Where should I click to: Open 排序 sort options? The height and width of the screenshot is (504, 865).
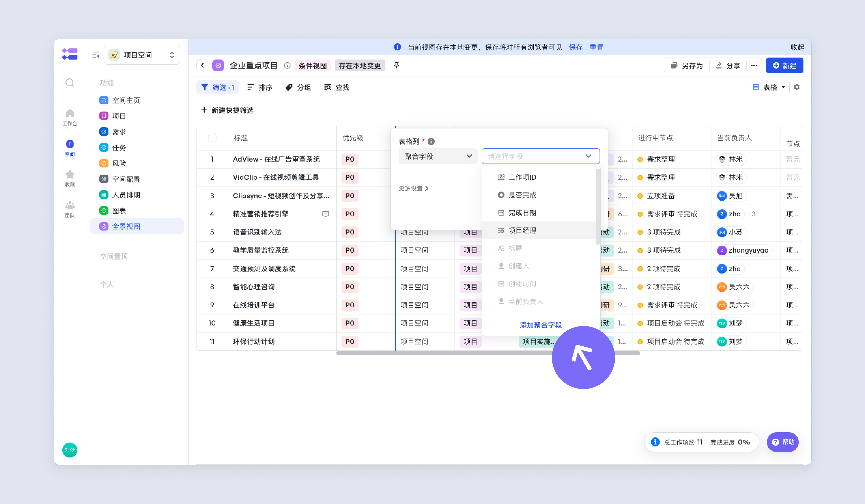coord(260,87)
